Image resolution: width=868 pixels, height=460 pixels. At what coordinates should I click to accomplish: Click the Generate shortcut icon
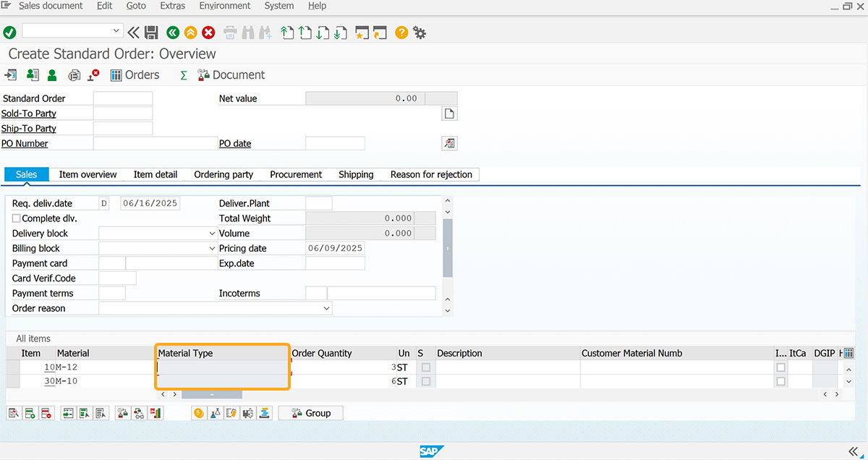tap(380, 32)
